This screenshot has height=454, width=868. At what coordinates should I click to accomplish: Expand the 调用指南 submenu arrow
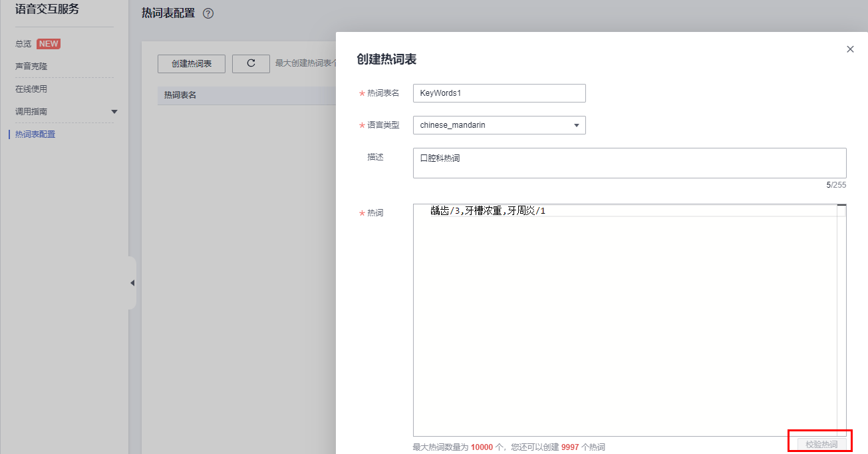click(x=114, y=112)
